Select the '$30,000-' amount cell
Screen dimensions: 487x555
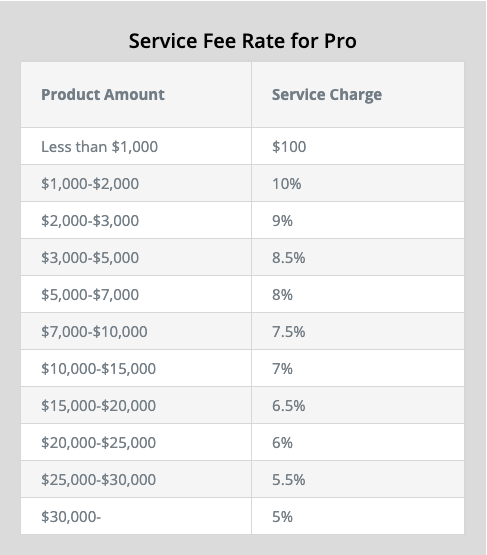coord(136,516)
